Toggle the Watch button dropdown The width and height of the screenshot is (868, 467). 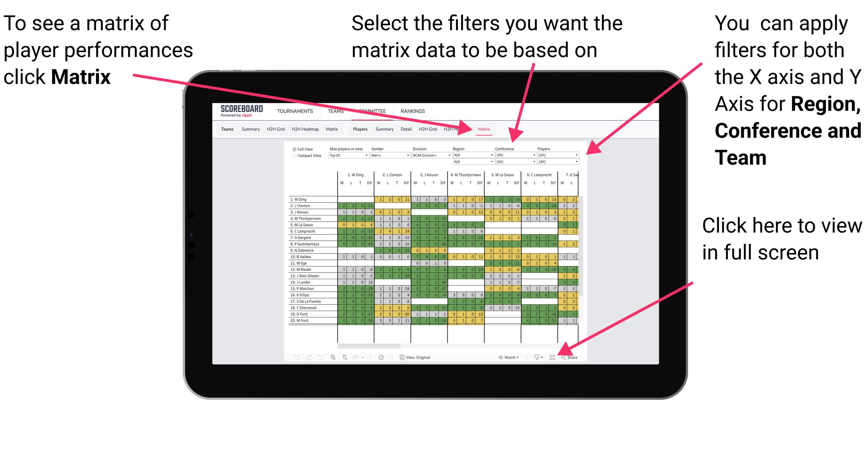click(x=506, y=358)
